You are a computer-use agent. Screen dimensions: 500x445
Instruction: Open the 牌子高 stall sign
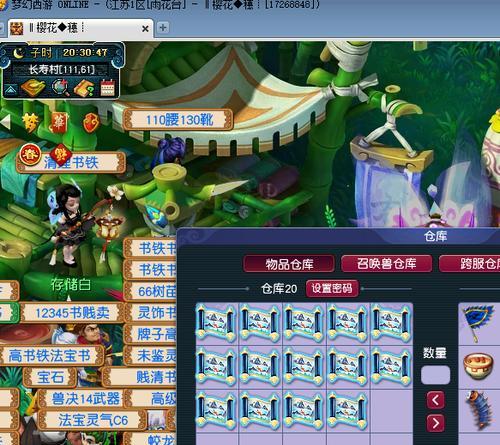150,334
